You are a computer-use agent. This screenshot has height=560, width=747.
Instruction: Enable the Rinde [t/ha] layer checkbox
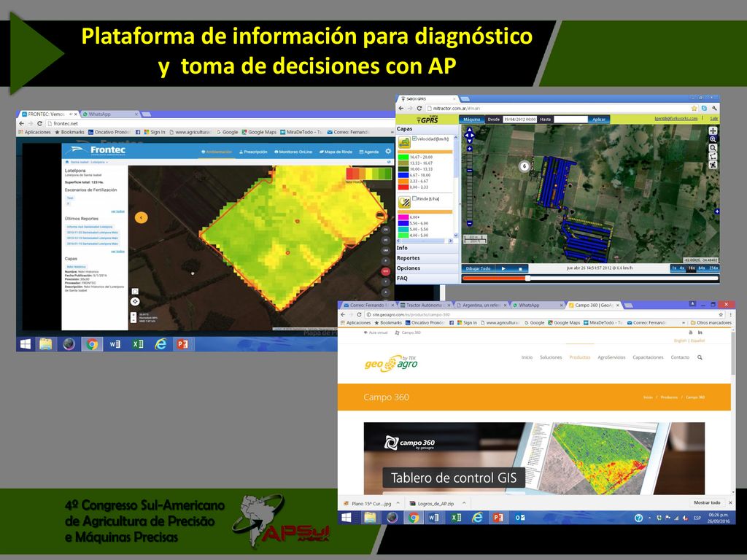pos(414,198)
